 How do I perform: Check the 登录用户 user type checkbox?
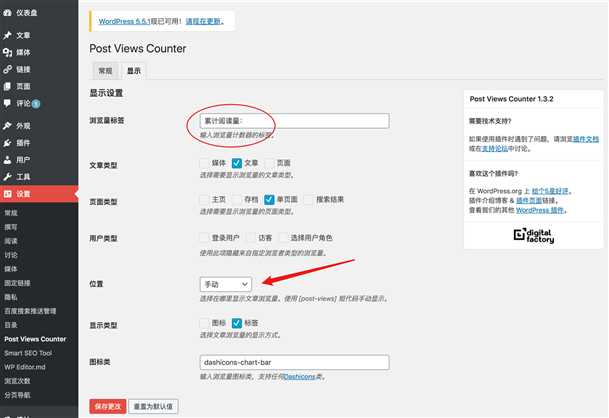(204, 237)
